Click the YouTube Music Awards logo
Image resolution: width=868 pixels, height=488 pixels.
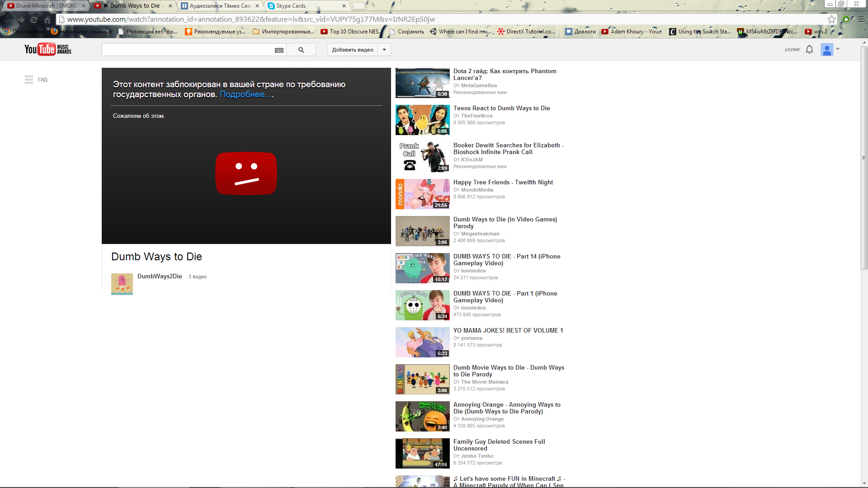[x=47, y=49]
